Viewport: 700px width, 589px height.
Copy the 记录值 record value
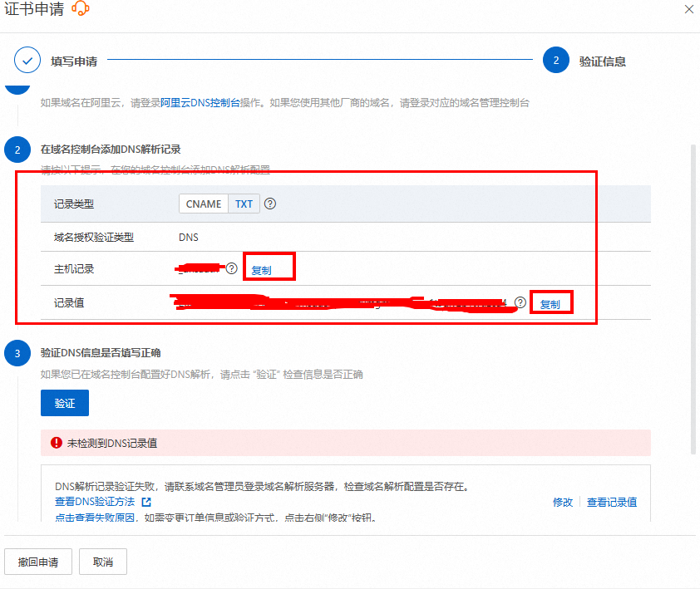(x=550, y=304)
